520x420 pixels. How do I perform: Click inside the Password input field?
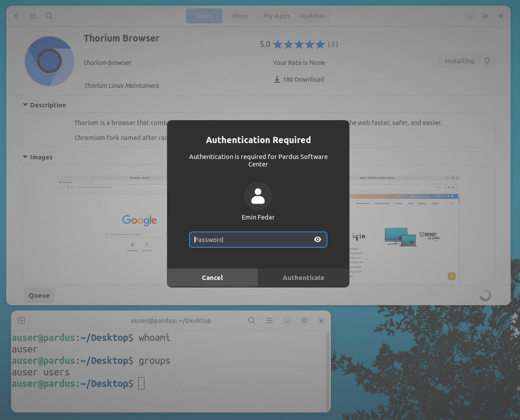coord(252,239)
